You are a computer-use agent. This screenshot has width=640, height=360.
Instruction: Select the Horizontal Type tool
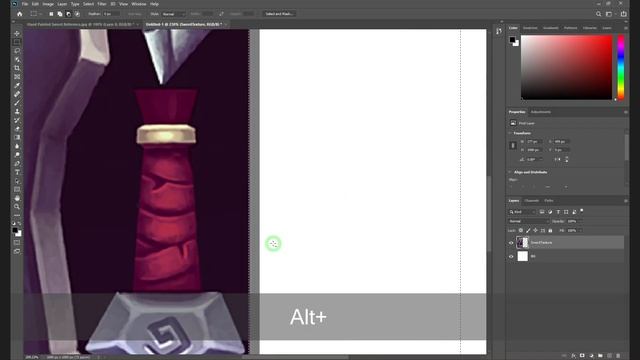[x=17, y=172]
